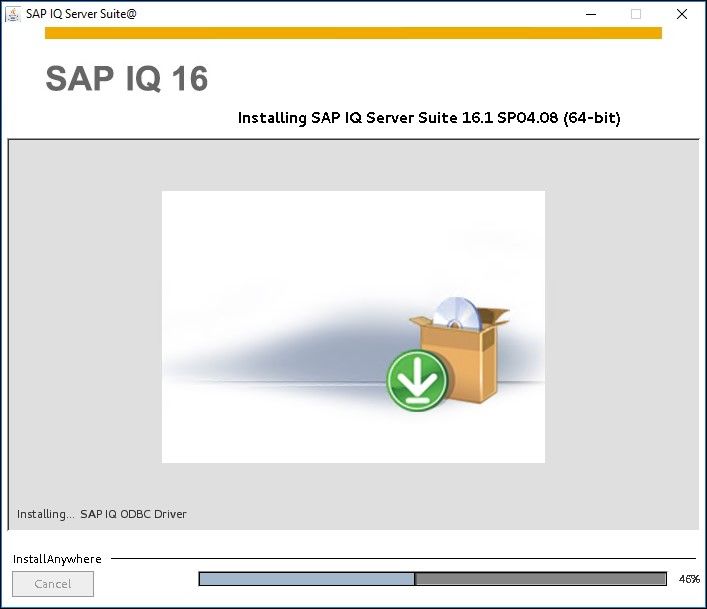Image resolution: width=707 pixels, height=609 pixels.
Task: Minimize the SAP IQ installer window
Action: 589,14
